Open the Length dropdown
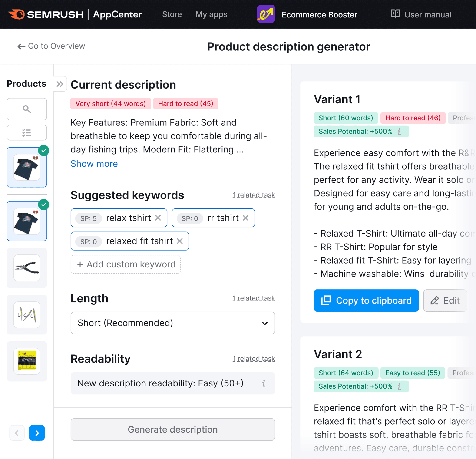 coord(173,323)
